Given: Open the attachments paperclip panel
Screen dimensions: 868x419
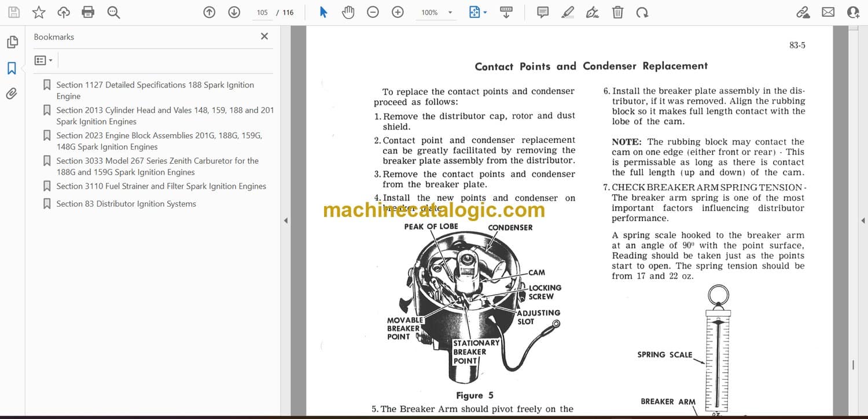Looking at the screenshot, I should pos(12,93).
